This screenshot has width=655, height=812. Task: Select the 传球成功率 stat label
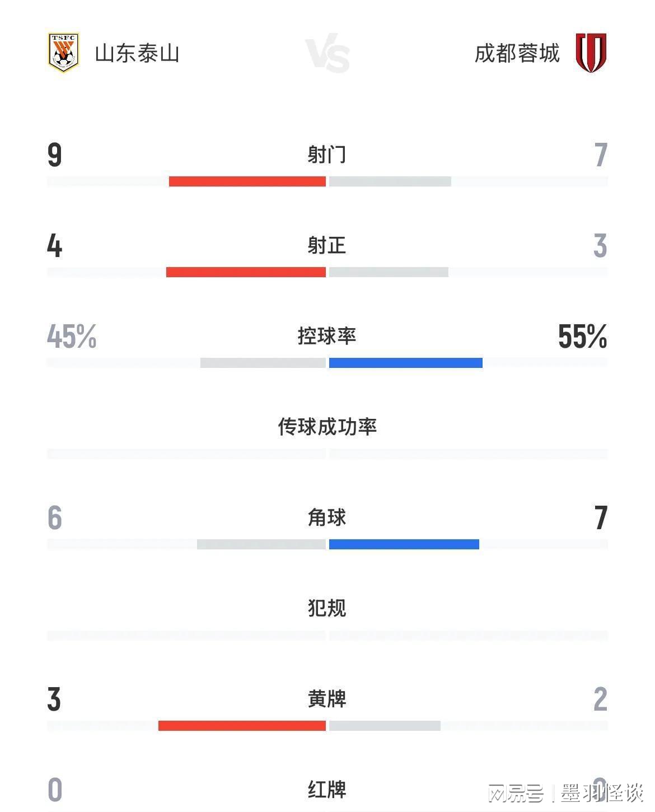point(327,427)
